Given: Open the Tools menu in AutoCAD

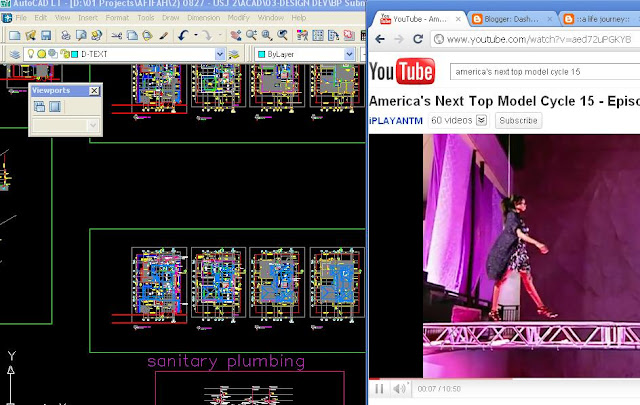Looking at the screenshot, I should coord(146,18).
